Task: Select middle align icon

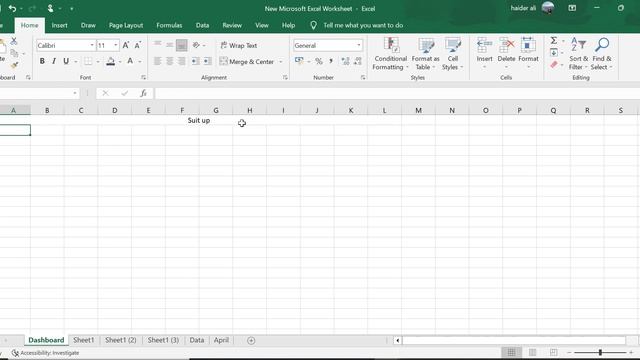Action: tap(169, 45)
